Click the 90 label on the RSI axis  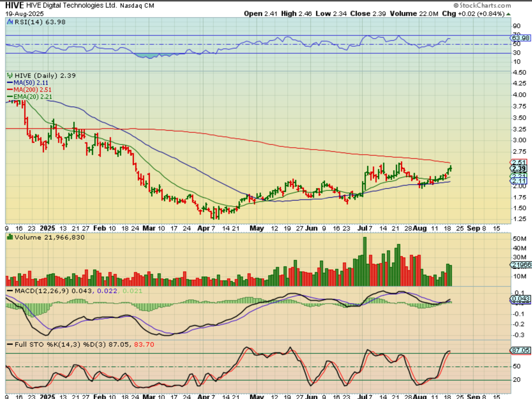pos(516,26)
